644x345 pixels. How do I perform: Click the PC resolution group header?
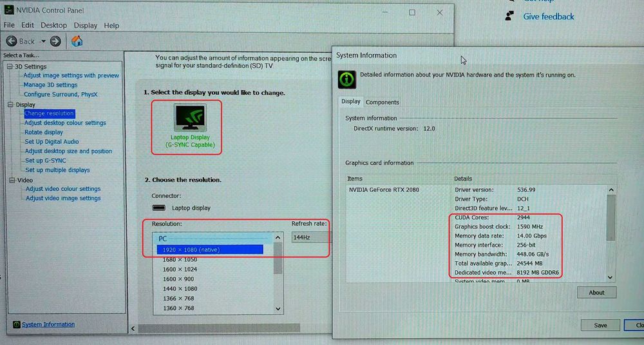(213, 239)
